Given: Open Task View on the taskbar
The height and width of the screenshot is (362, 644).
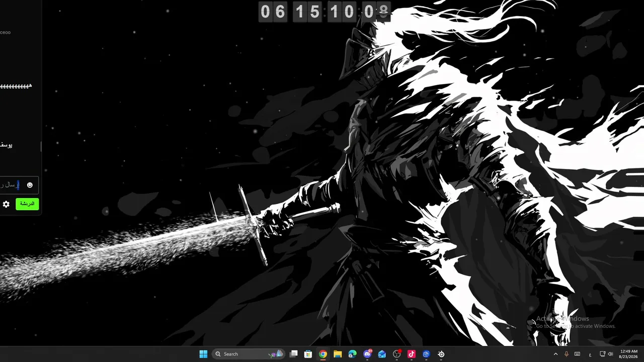Looking at the screenshot, I should (x=294, y=354).
